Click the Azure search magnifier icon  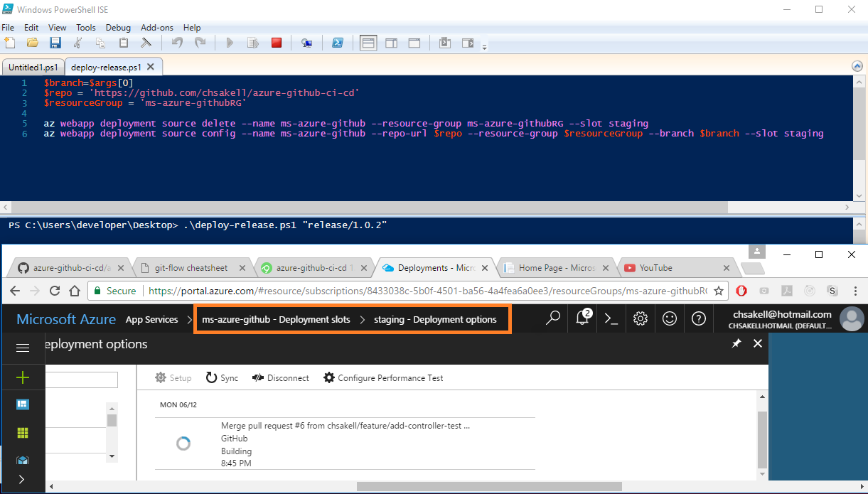[x=553, y=319]
